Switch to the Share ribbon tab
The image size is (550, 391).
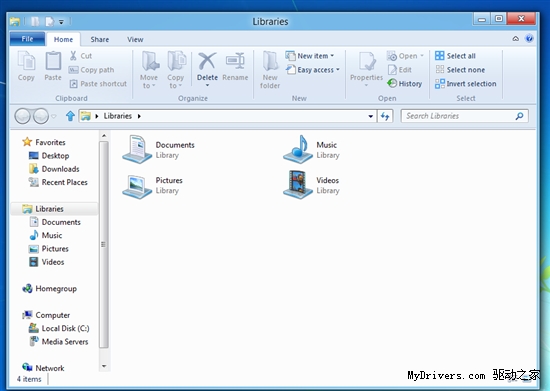[x=100, y=39]
